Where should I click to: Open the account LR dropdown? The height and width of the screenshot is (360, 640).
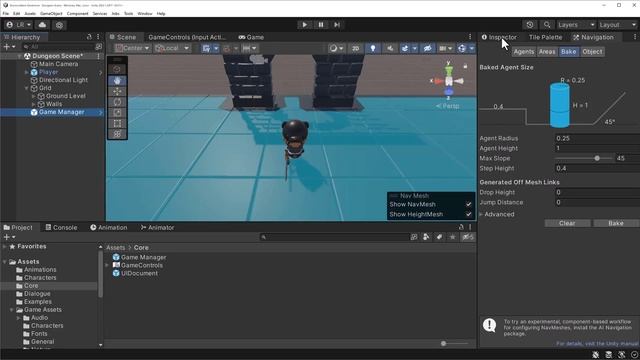pos(19,25)
